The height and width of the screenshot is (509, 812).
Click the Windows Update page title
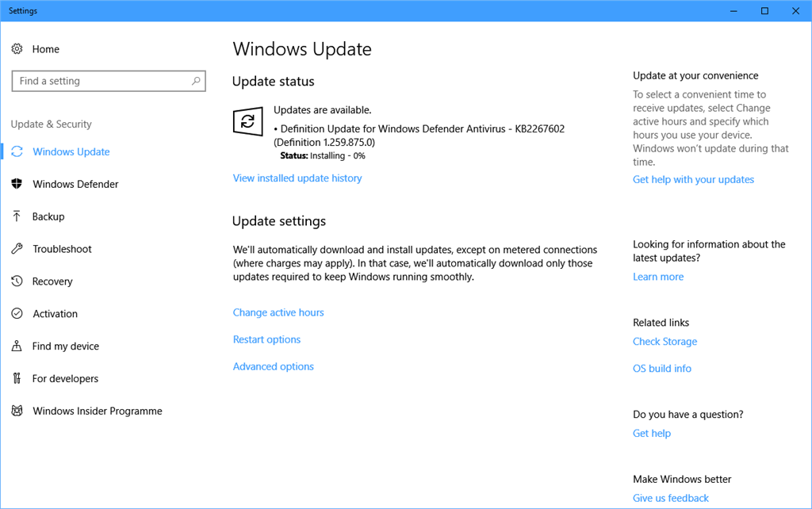pos(302,49)
